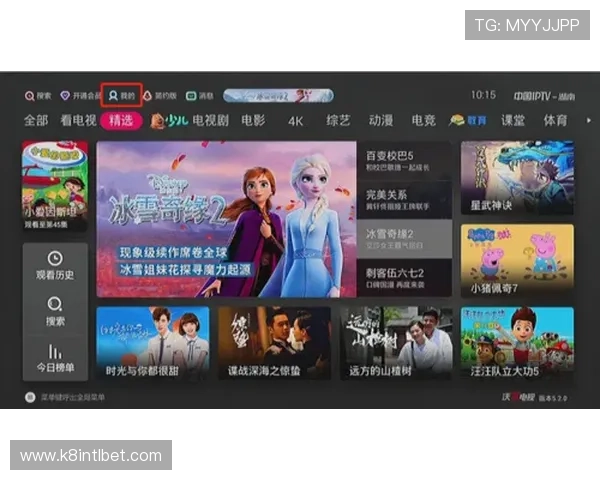Image resolution: width=600 pixels, height=480 pixels.
Task: Select the highlighted 精选 tab
Action: (x=121, y=121)
